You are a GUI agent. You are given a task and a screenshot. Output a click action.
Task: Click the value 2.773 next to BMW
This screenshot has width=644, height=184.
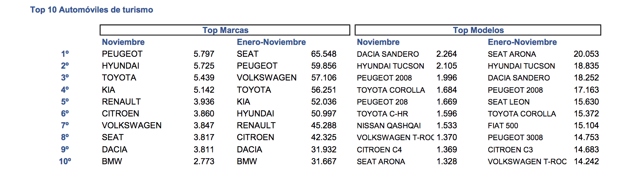tap(204, 161)
